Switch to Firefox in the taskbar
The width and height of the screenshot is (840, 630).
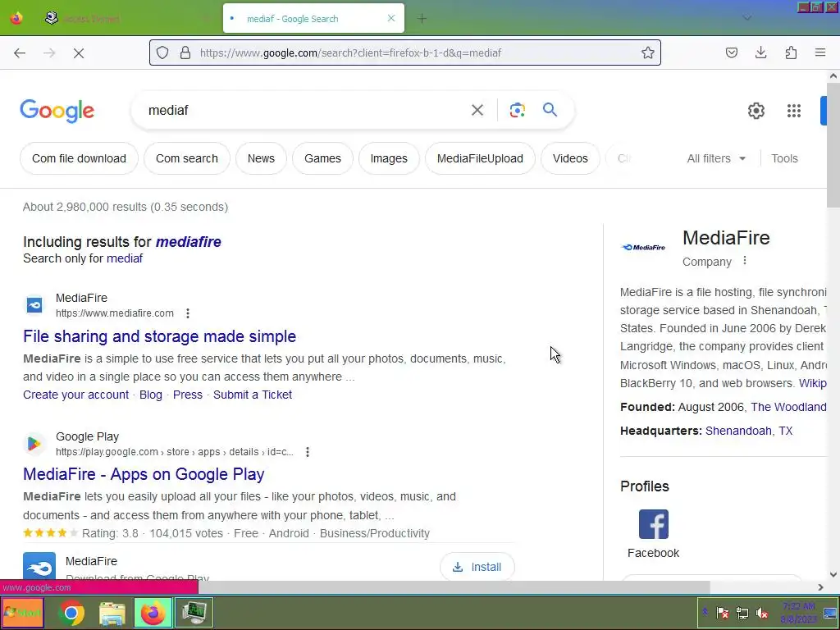pyautogui.click(x=153, y=613)
